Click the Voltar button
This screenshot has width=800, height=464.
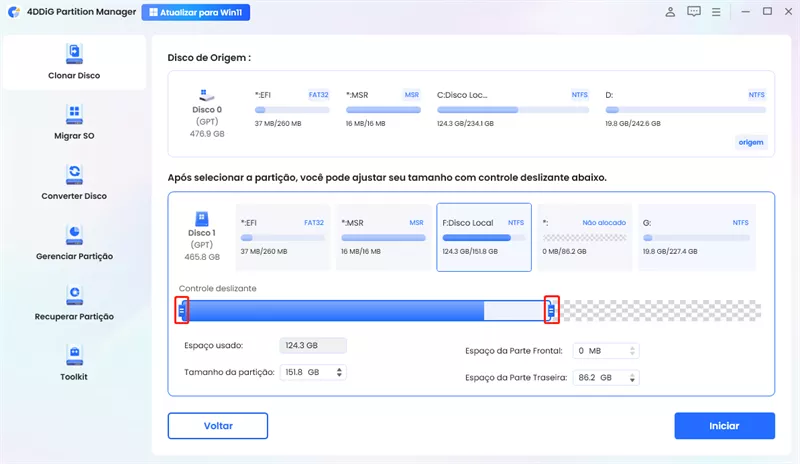218,426
